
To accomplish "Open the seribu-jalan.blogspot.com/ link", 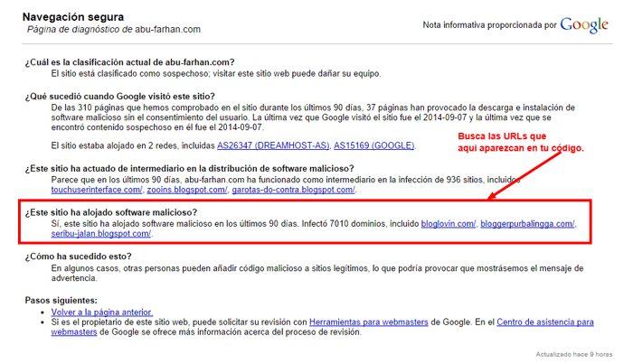I will click(x=101, y=233).
